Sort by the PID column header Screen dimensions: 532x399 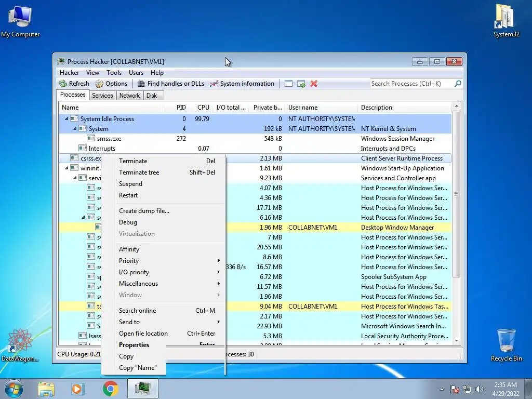point(177,107)
